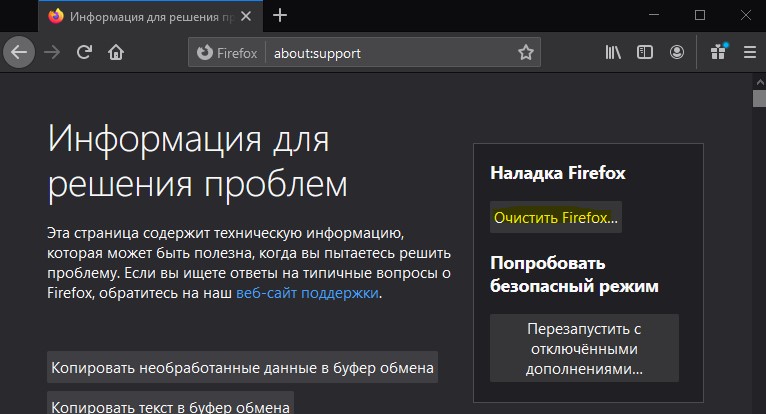The height and width of the screenshot is (414, 766).
Task: Click the Наладка Firefox heading
Action: (x=558, y=173)
